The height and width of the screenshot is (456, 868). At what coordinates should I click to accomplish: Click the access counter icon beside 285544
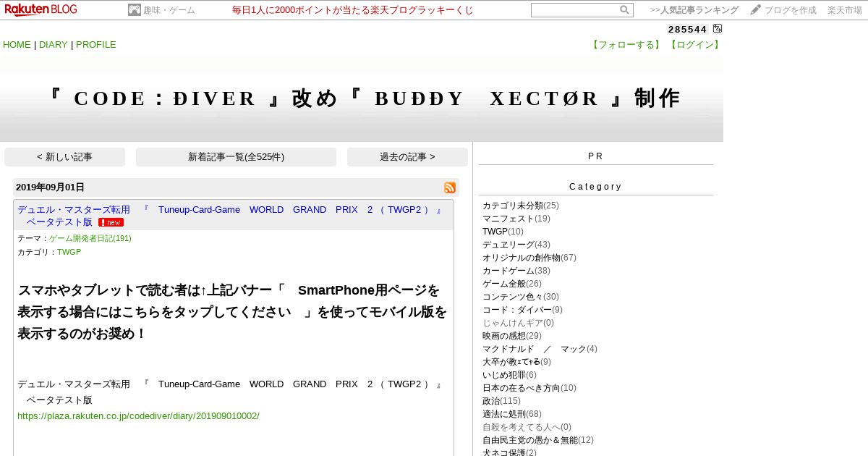pyautogui.click(x=718, y=29)
